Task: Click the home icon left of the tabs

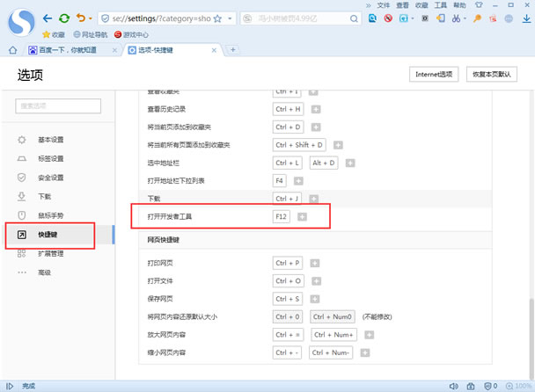Action: pyautogui.click(x=13, y=50)
